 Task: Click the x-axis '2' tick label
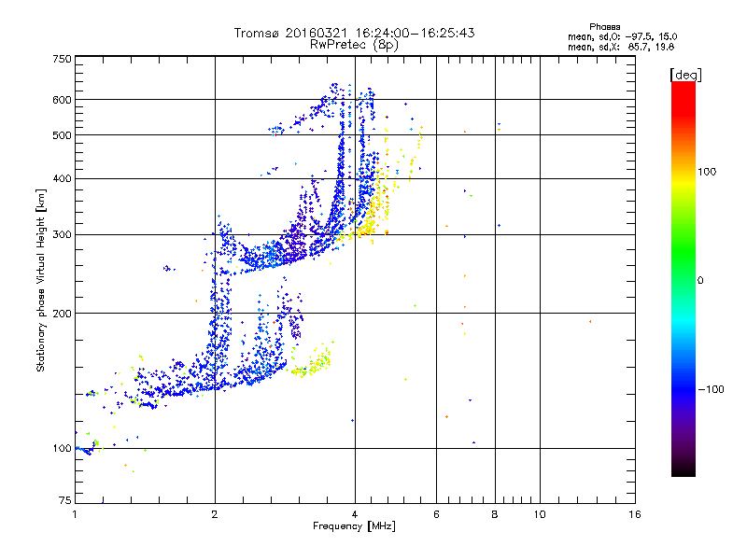[215, 514]
